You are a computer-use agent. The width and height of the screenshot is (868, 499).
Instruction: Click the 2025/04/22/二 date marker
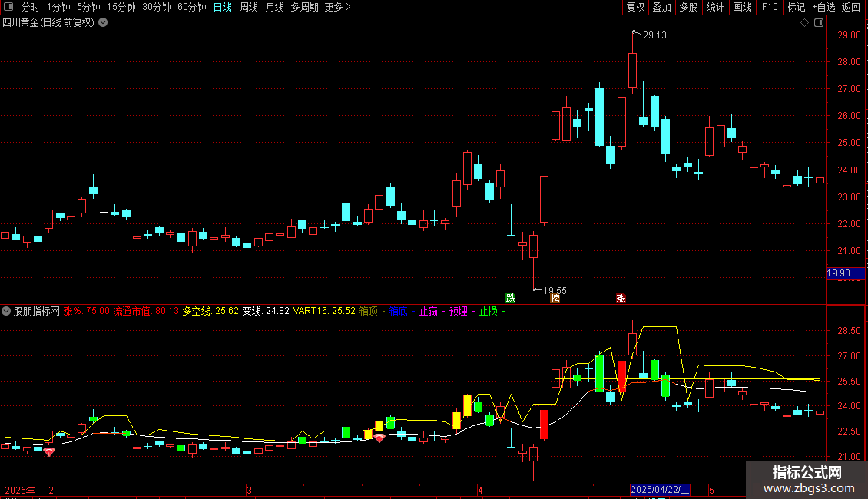660,490
